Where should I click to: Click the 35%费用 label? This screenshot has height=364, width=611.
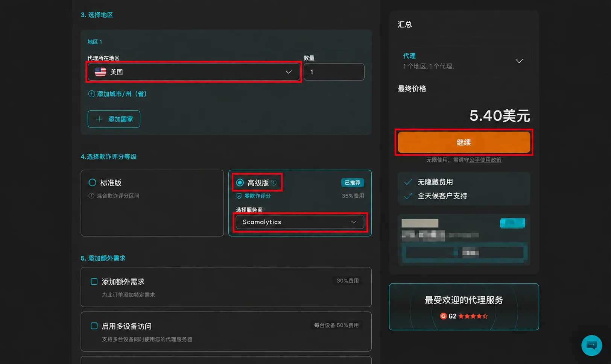(353, 196)
